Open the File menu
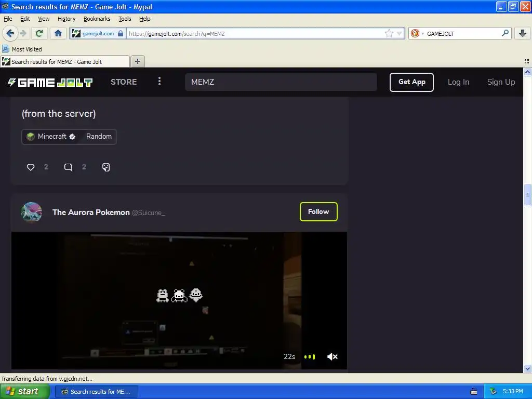The height and width of the screenshot is (399, 532). coord(8,19)
